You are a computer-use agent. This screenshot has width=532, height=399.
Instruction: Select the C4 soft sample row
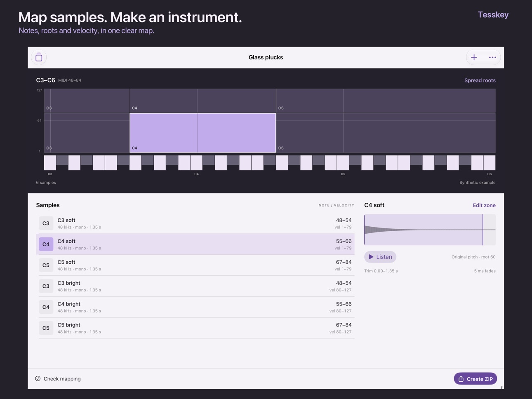195,244
